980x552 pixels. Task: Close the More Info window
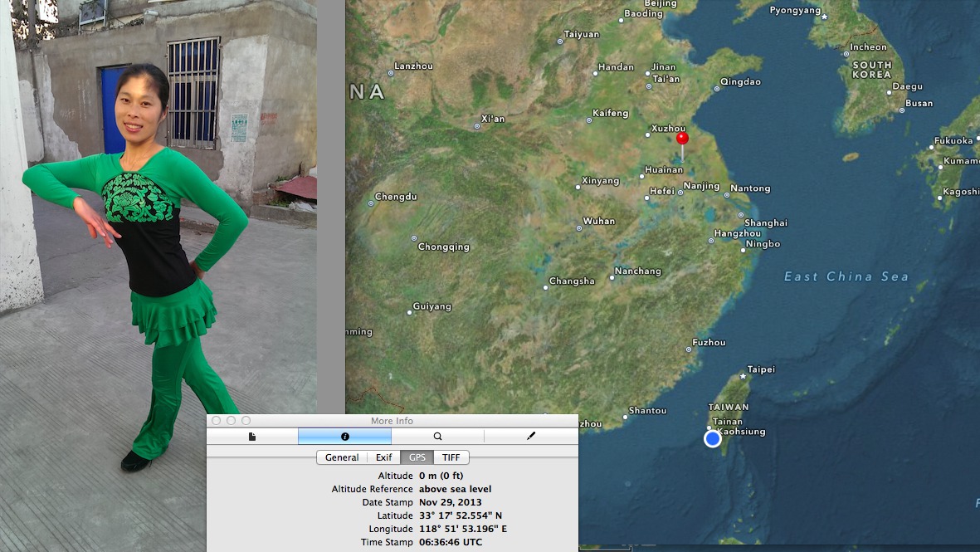pos(217,421)
